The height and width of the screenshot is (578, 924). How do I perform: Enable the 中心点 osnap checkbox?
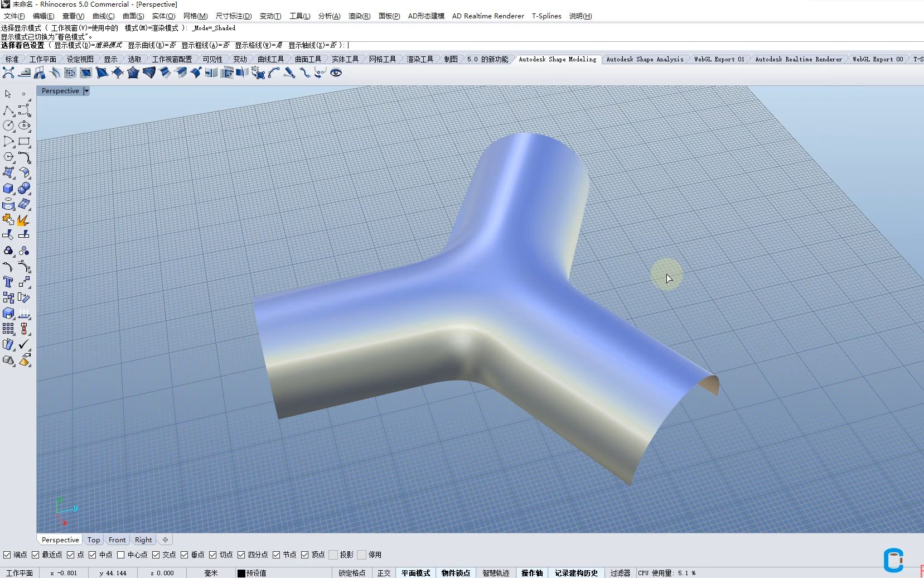(121, 555)
